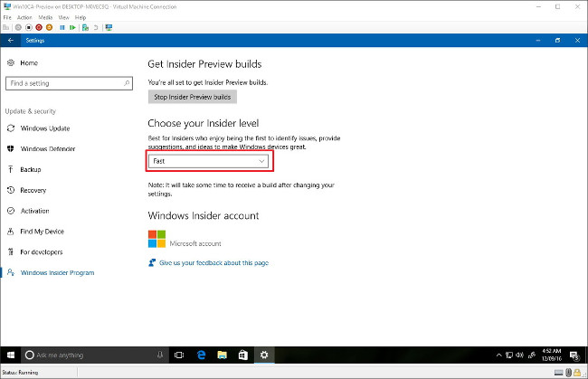This screenshot has width=588, height=379.
Task: Click the Microsoft account logo
Action: (x=156, y=239)
